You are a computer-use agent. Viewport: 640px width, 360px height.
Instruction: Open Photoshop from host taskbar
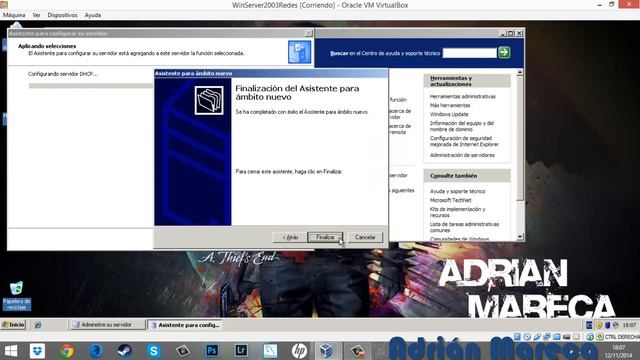tap(212, 351)
